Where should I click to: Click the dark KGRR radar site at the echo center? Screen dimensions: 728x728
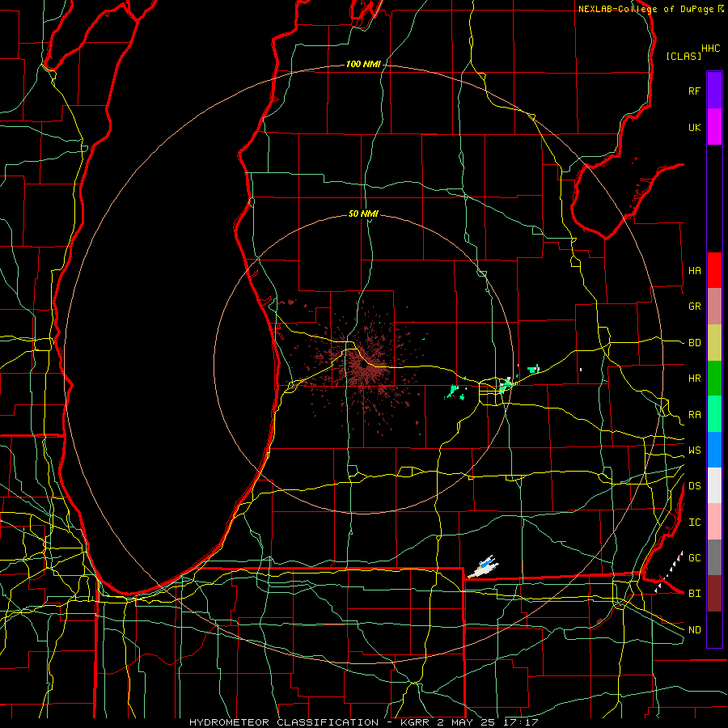pyautogui.click(x=362, y=366)
